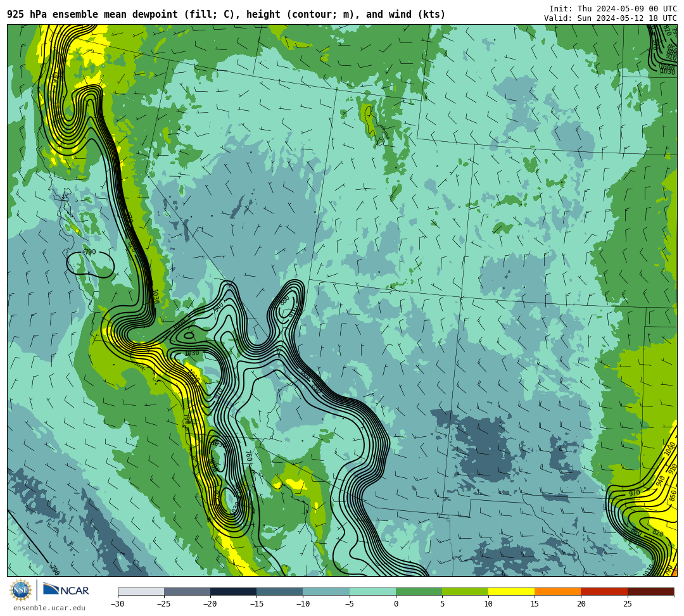Click the −15 colorbar tick label
The image size is (684, 616).
[x=256, y=604]
